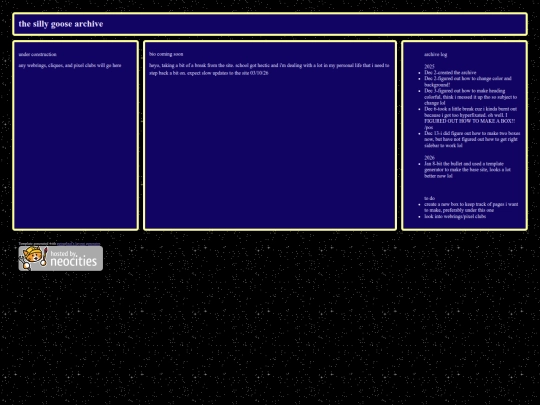Select the 'bio coming soon' text
This screenshot has width=540, height=405.
[x=166, y=54]
